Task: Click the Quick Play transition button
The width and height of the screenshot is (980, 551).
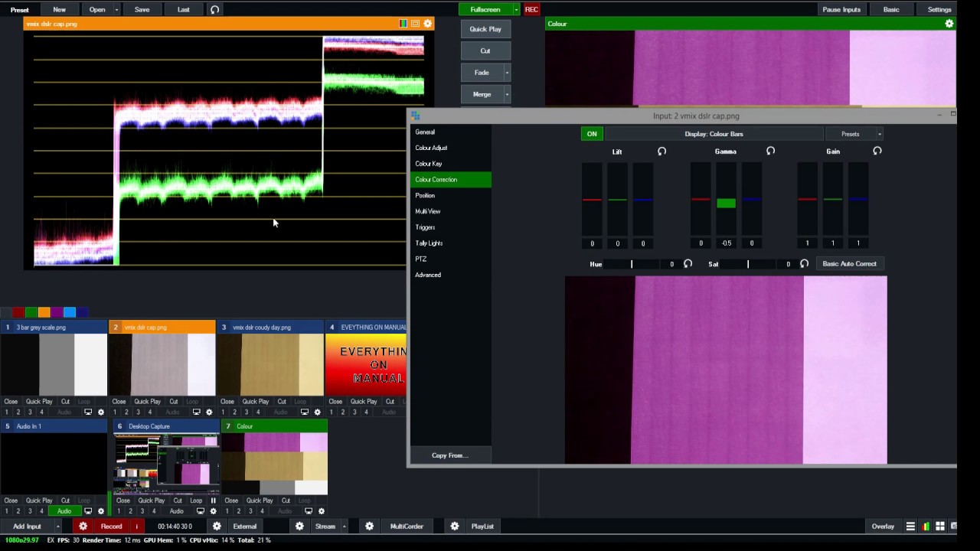Action: click(x=485, y=29)
